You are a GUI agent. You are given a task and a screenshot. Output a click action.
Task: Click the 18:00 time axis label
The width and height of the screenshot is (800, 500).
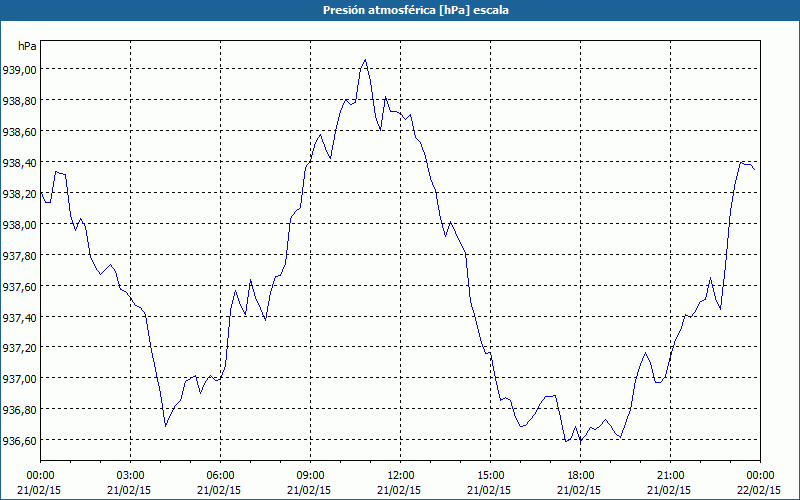point(580,476)
